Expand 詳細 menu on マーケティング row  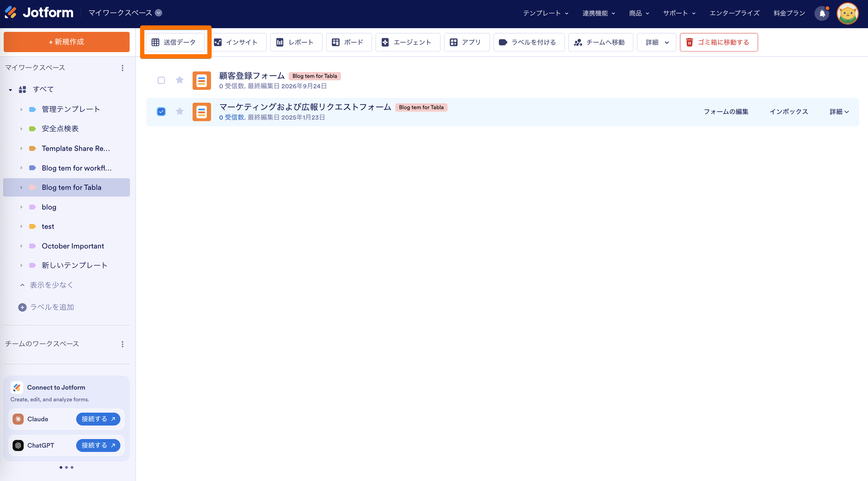point(839,112)
